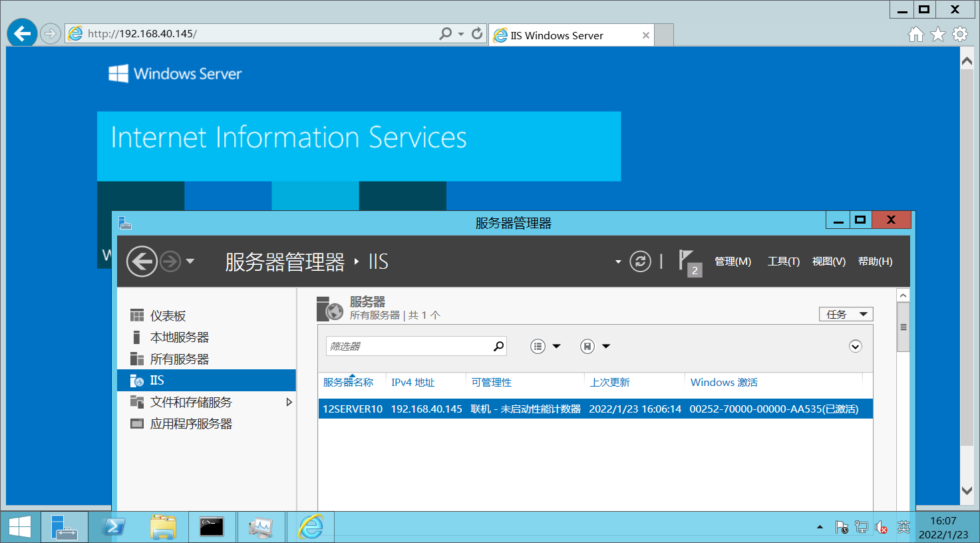Click the 应用程序服务器 icon
Image resolution: width=980 pixels, height=543 pixels.
coord(137,423)
